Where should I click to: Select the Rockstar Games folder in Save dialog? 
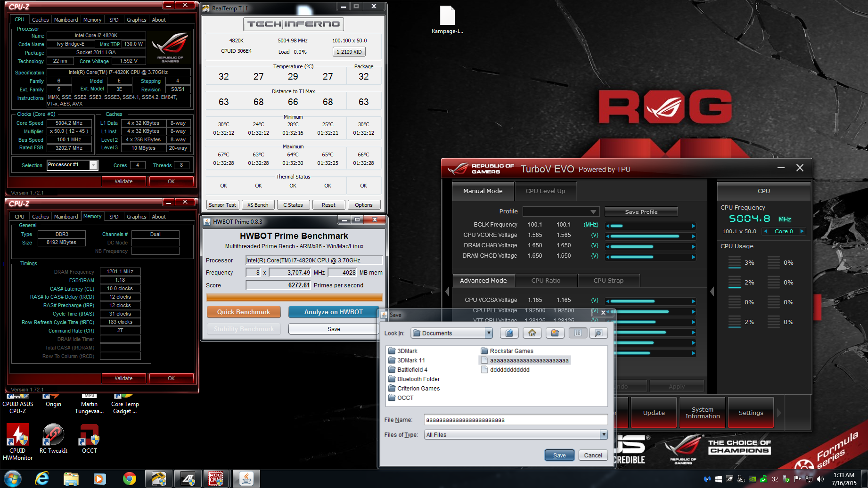pyautogui.click(x=507, y=351)
